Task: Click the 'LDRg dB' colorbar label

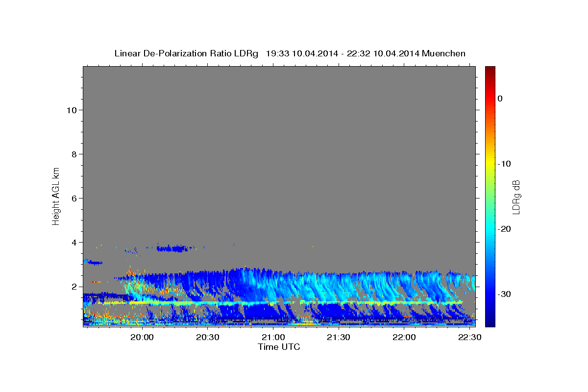Action: [516, 197]
